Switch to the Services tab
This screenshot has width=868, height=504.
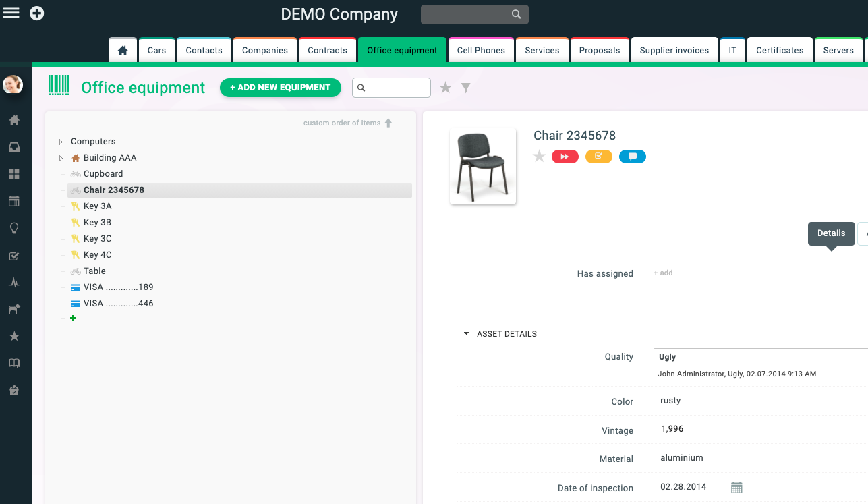click(x=542, y=50)
